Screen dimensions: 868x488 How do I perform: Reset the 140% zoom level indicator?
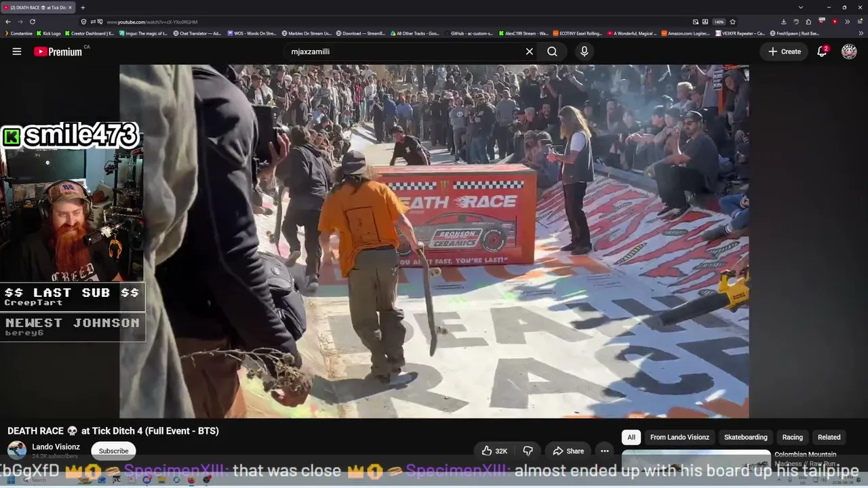click(719, 22)
